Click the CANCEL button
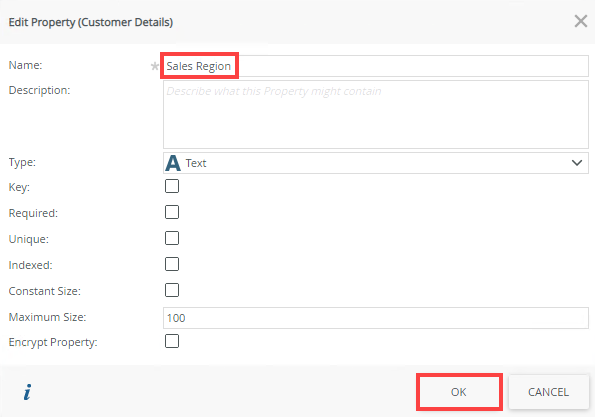This screenshot has width=595, height=417. tap(548, 392)
